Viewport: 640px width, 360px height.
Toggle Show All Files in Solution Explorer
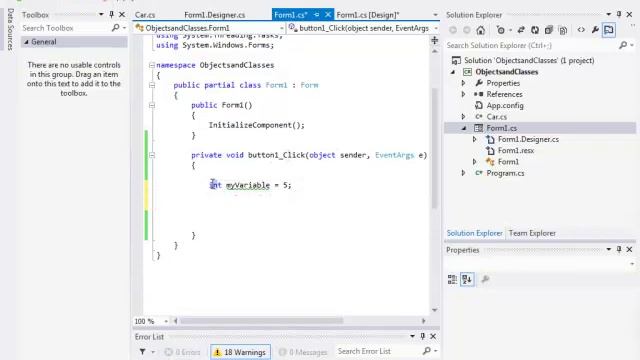563,30
